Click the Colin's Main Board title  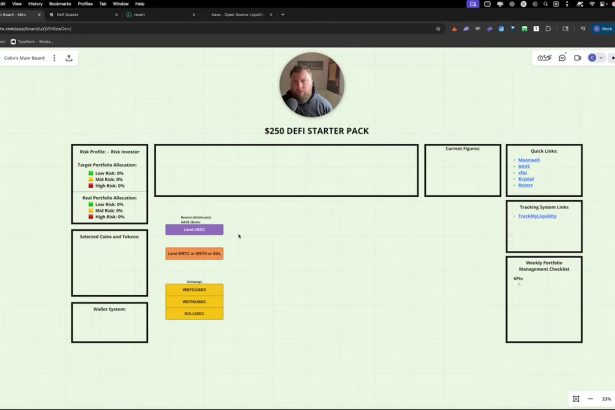23,58
